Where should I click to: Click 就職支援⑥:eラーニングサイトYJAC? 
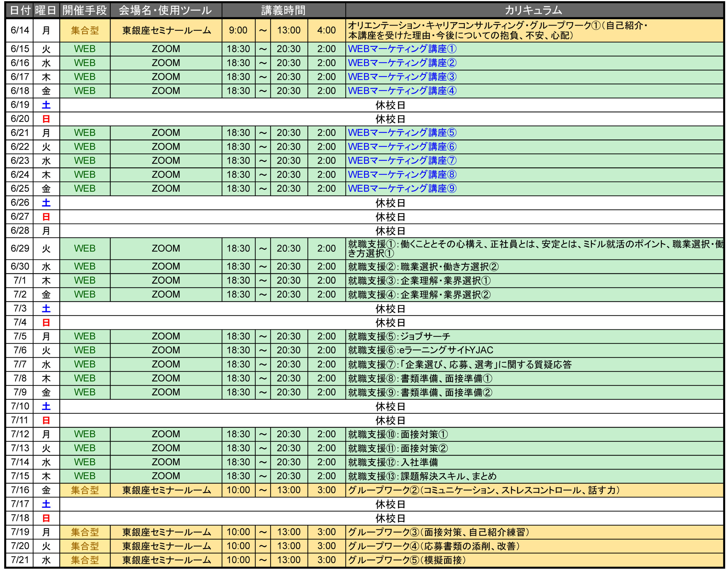click(420, 350)
